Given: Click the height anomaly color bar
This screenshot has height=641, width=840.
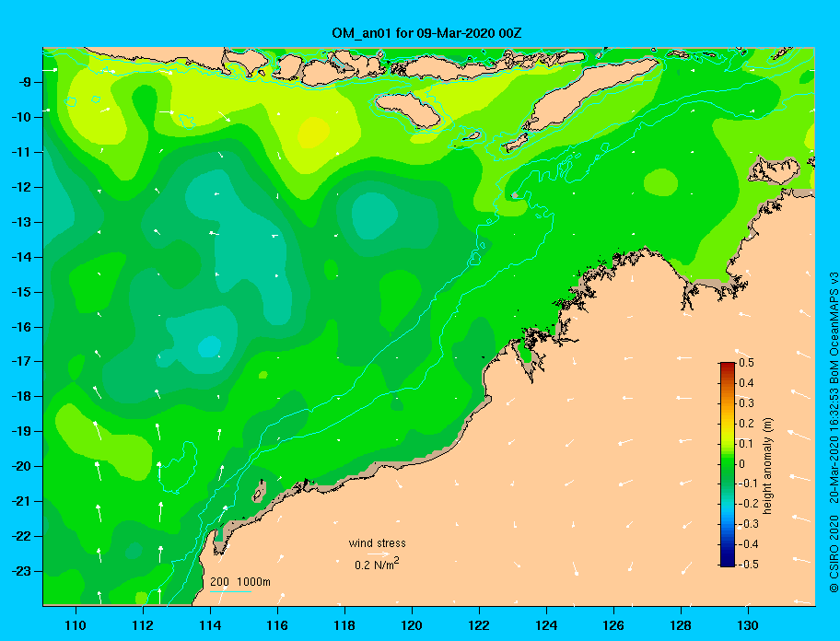Looking at the screenshot, I should click(728, 464).
